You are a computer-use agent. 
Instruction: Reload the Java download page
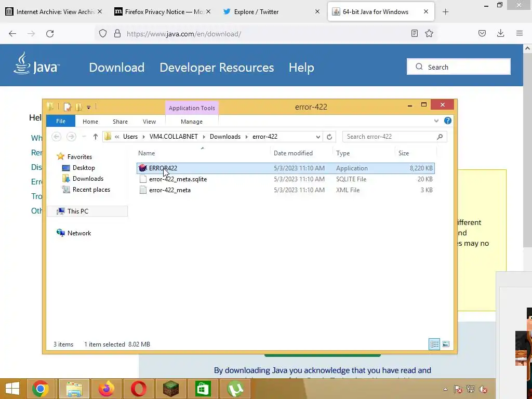50,34
